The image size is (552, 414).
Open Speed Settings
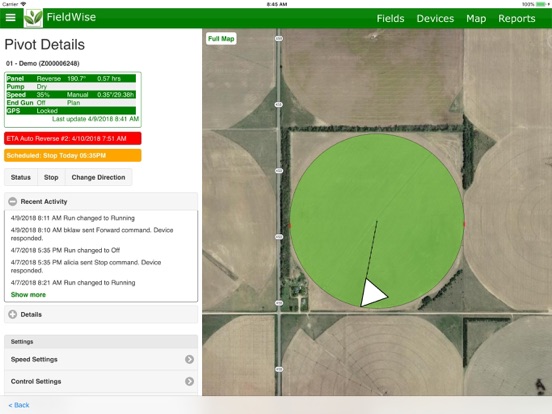click(101, 359)
